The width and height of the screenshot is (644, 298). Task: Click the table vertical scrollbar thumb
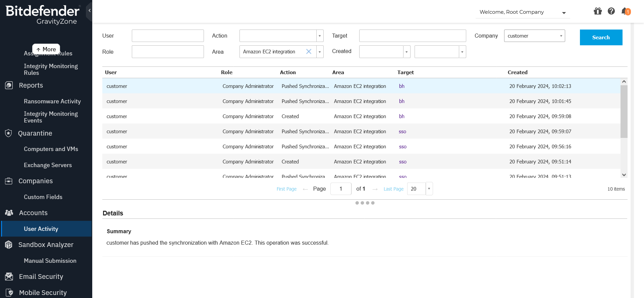[624, 111]
